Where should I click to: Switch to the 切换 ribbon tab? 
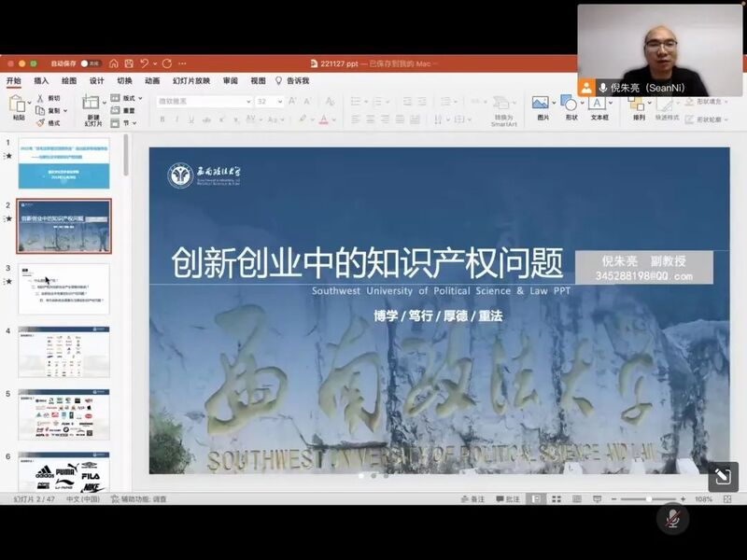(x=125, y=80)
